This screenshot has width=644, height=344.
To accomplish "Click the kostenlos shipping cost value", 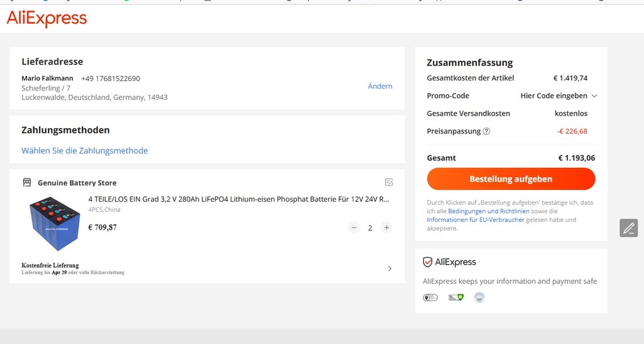I will click(571, 114).
